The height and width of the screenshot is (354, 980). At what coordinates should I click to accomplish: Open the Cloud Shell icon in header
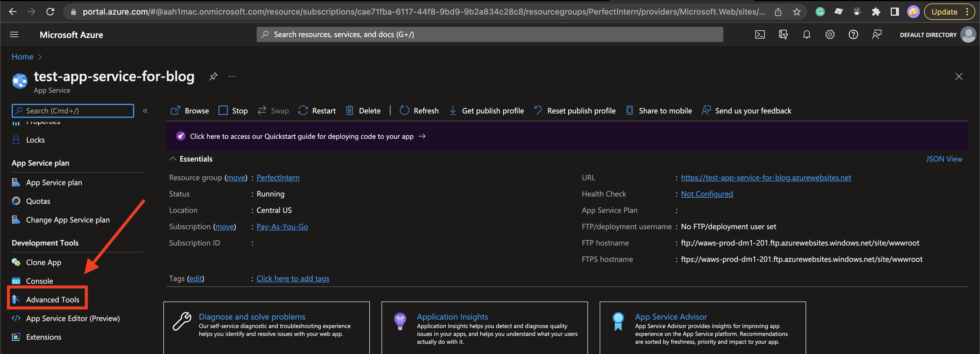tap(760, 35)
